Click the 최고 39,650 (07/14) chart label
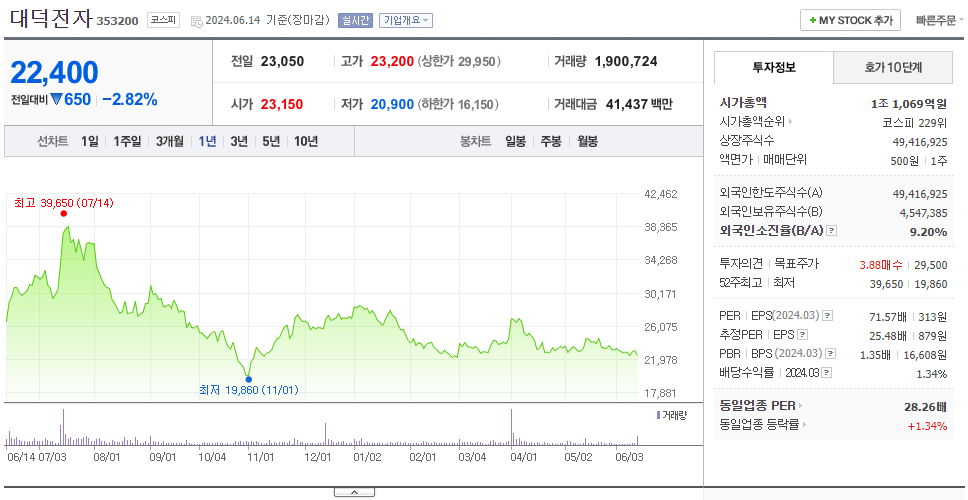 click(x=64, y=202)
